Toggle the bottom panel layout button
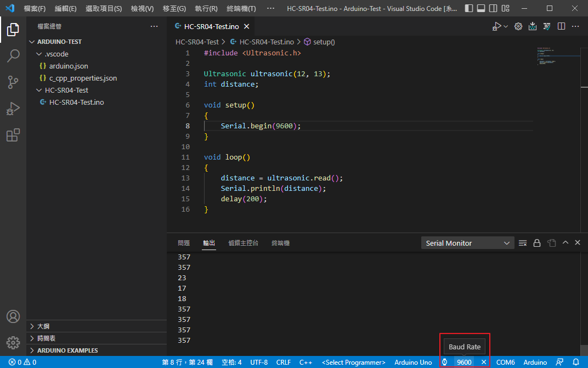 pyautogui.click(x=480, y=9)
